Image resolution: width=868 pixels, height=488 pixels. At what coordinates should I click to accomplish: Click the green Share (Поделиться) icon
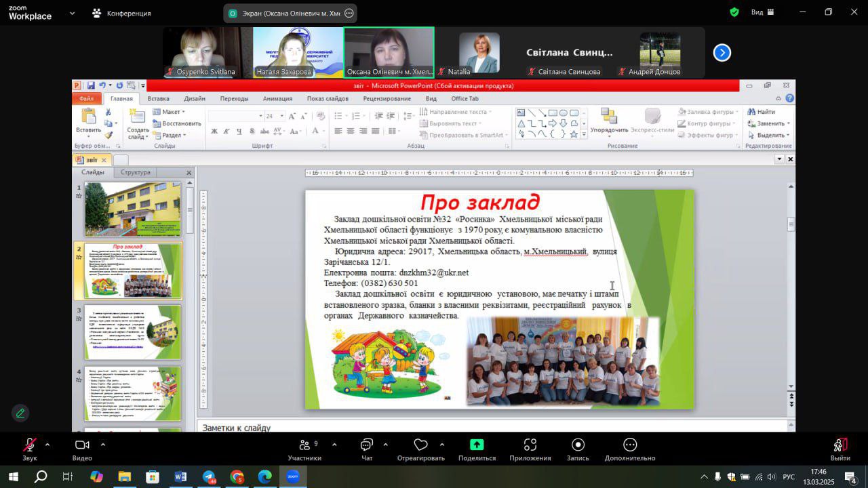(x=477, y=445)
